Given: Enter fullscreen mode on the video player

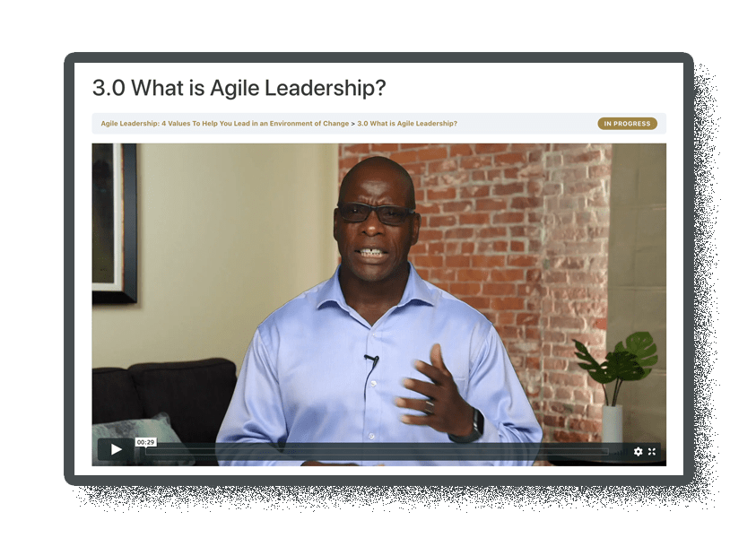Looking at the screenshot, I should tap(652, 451).
